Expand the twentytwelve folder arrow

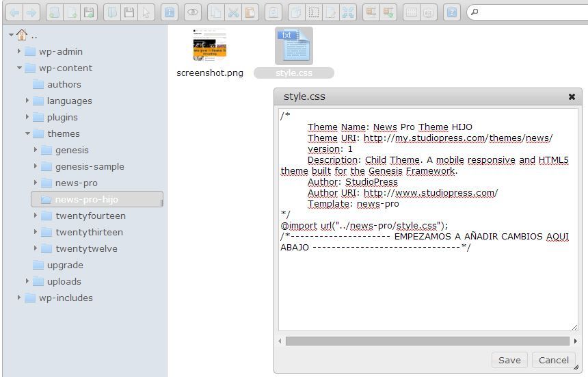tap(36, 248)
